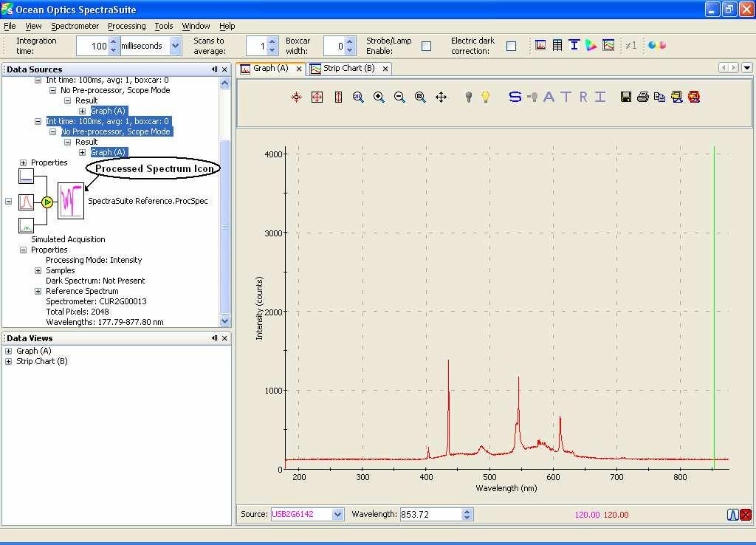Screen dimensions: 756x545
Task: Expand Graph (A) in Data Views
Action: click(x=9, y=351)
